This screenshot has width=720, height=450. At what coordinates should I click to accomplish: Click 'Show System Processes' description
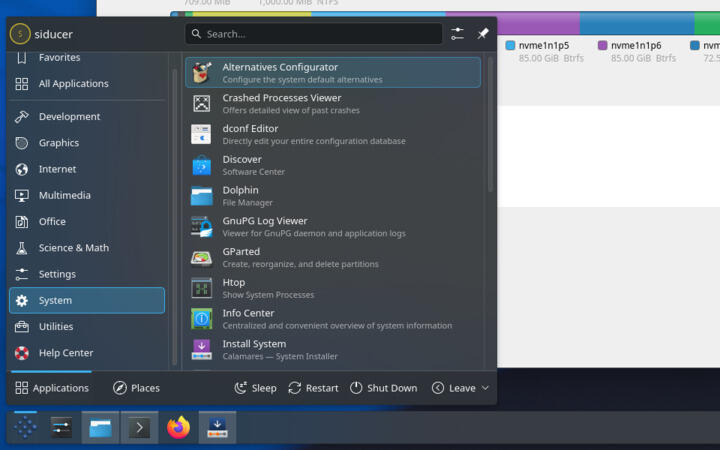click(x=268, y=295)
